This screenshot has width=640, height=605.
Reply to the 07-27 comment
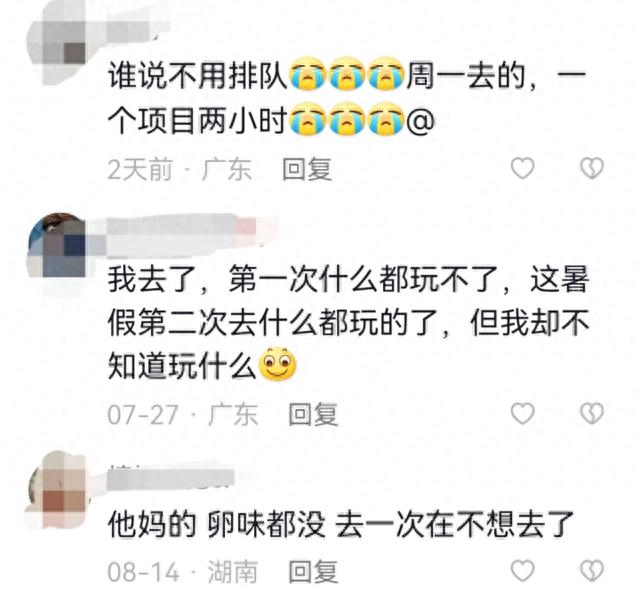tap(313, 414)
